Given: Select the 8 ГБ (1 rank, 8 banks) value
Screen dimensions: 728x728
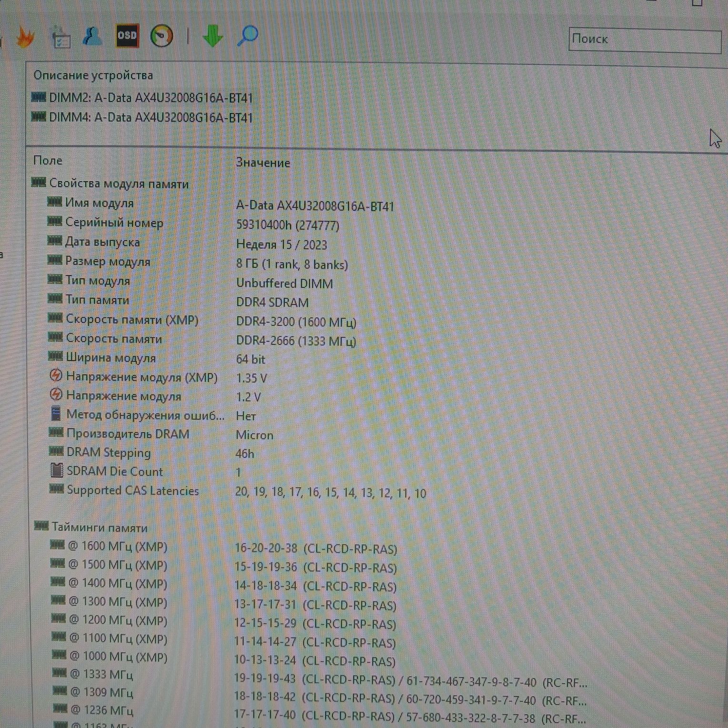Looking at the screenshot, I should click(x=292, y=264).
